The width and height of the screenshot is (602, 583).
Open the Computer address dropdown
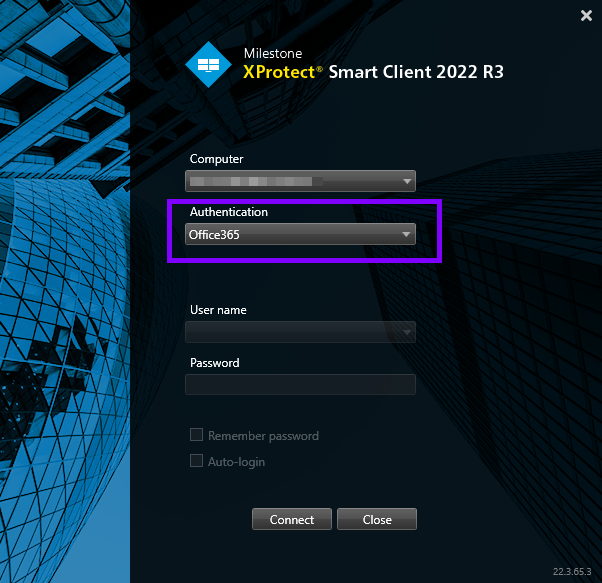(x=300, y=181)
